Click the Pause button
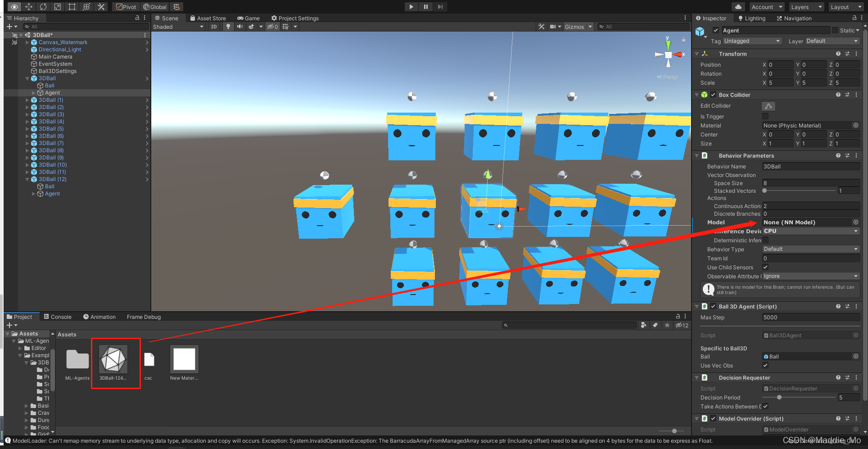868x449 pixels. [426, 7]
